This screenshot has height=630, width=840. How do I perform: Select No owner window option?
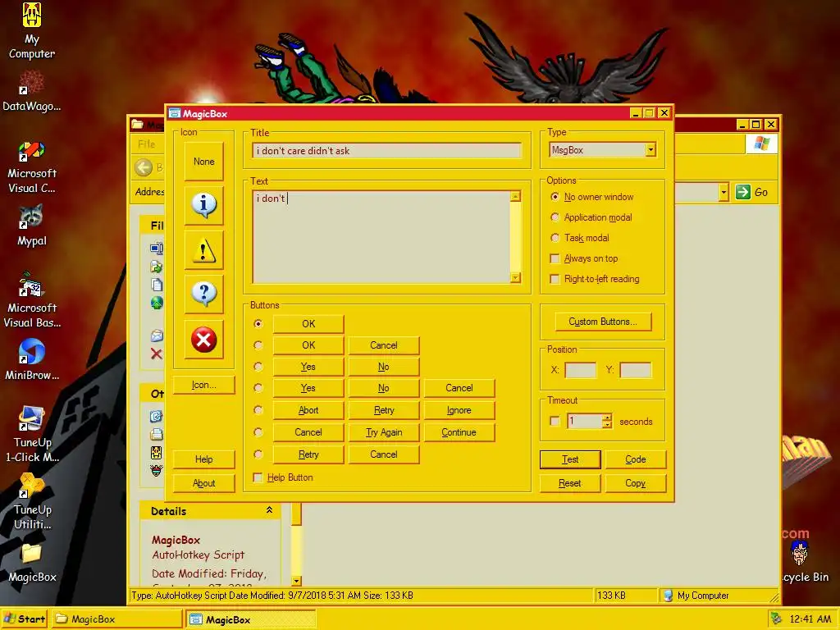pos(555,197)
